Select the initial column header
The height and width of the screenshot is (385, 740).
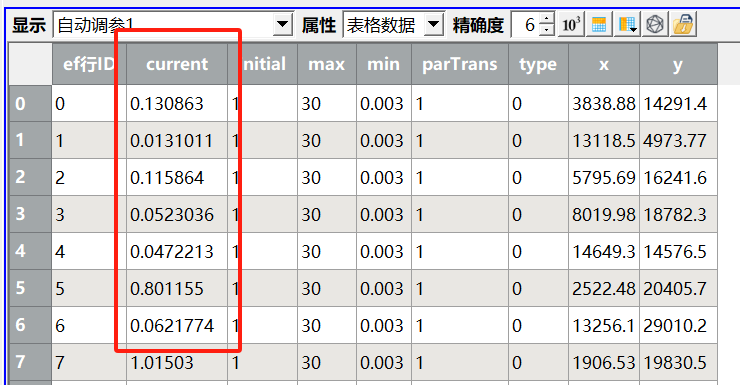pyautogui.click(x=262, y=64)
